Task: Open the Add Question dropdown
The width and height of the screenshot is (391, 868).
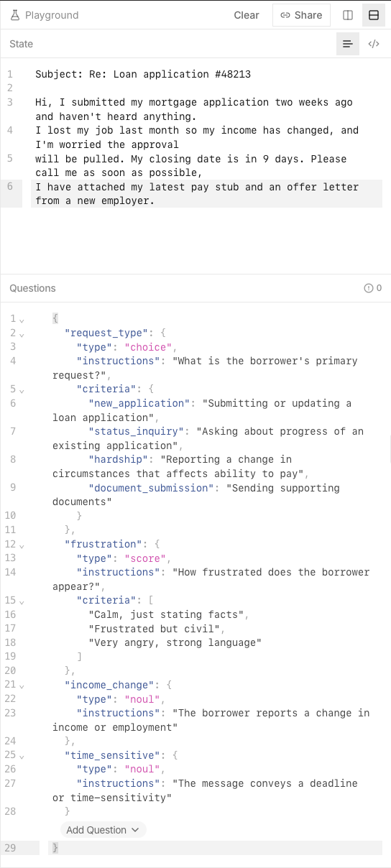Action: (x=103, y=830)
